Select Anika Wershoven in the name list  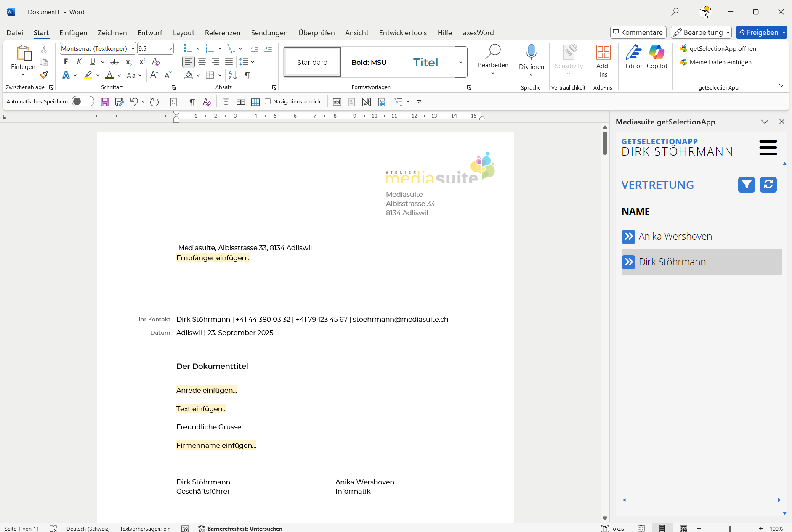(675, 236)
